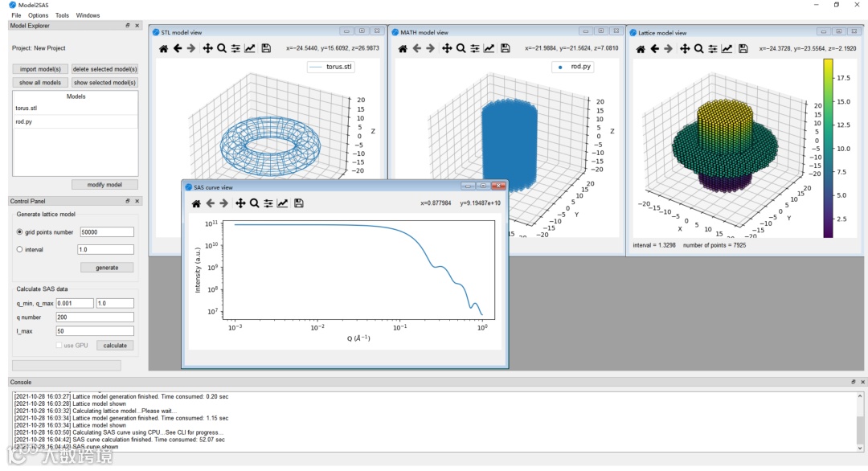Select torus.stl in Models list
The height and width of the screenshot is (471, 868).
tap(76, 108)
